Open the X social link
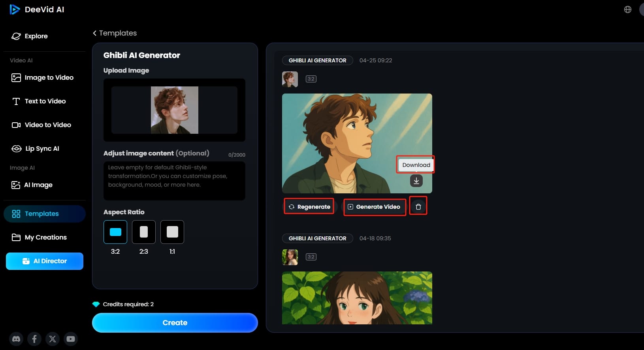Viewport: 644px width, 350px height. [x=53, y=339]
